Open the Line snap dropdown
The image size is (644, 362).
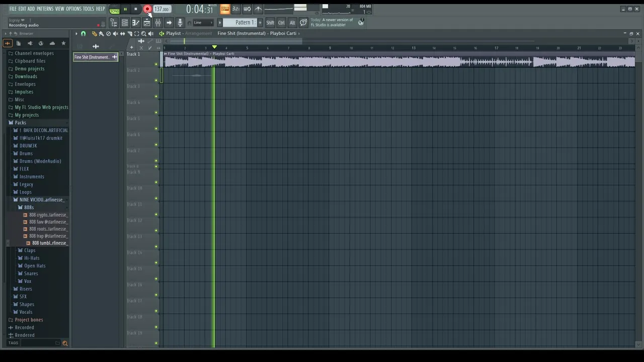(x=203, y=23)
